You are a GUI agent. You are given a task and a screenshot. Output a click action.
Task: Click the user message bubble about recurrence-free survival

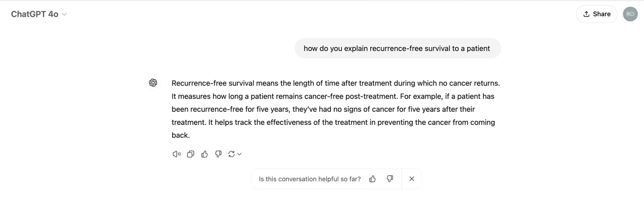[398, 49]
